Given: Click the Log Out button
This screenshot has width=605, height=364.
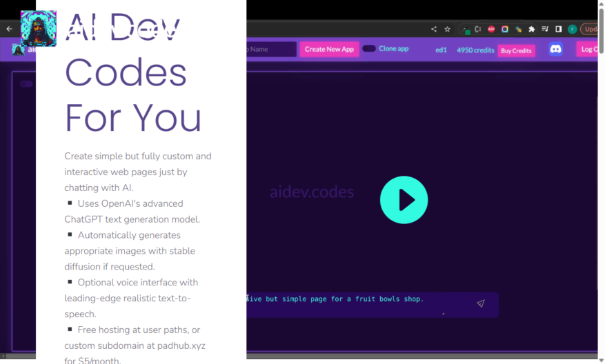Looking at the screenshot, I should coord(587,49).
